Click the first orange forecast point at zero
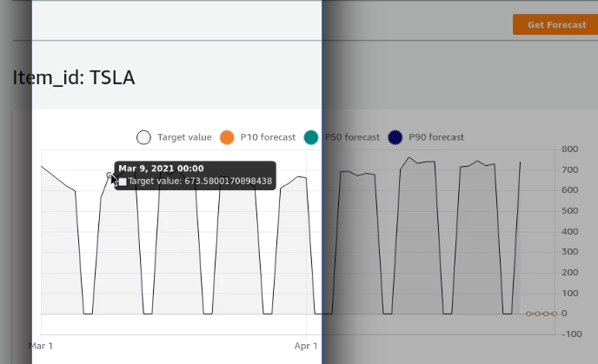Screen dimensions: 598x364 pos(528,314)
